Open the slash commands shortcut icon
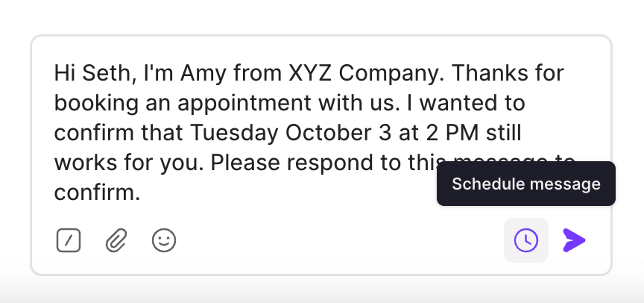This screenshot has width=644, height=303. pos(69,240)
